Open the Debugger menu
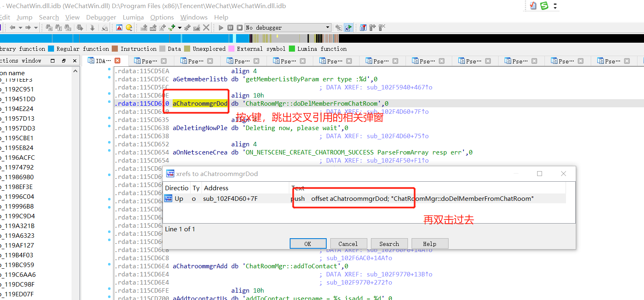Image resolution: width=644 pixels, height=300 pixels. (x=101, y=17)
